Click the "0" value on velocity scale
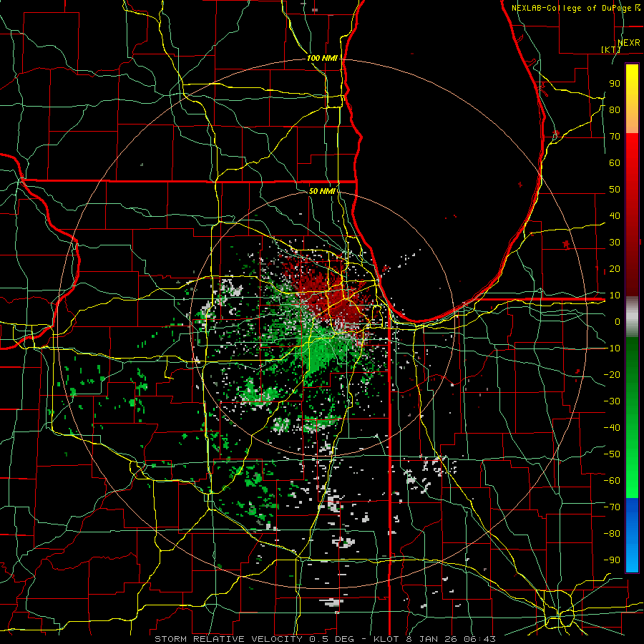 618,321
